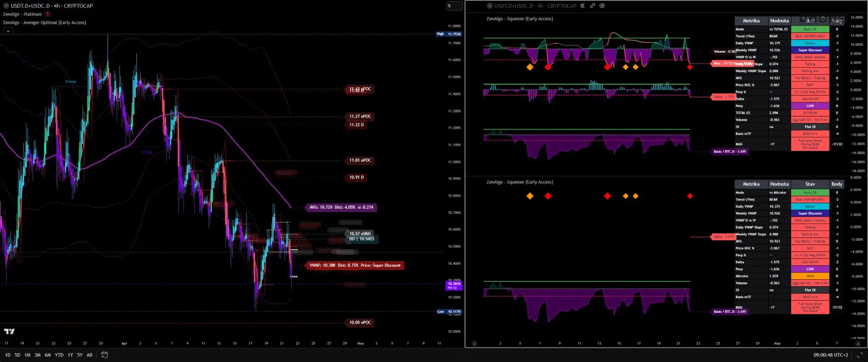Click the DO | 10.5423 label

coord(362,239)
